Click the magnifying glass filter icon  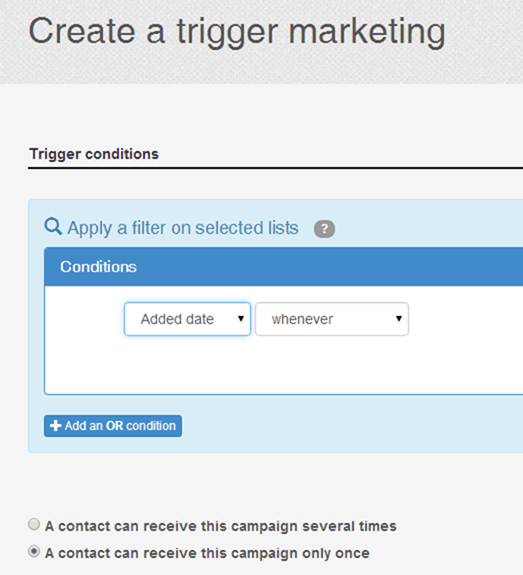(53, 226)
